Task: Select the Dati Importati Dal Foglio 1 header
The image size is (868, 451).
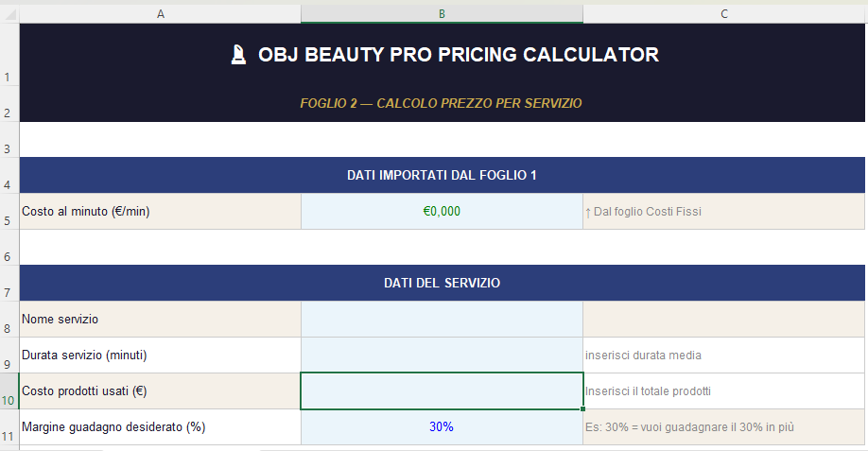Action: coord(442,175)
